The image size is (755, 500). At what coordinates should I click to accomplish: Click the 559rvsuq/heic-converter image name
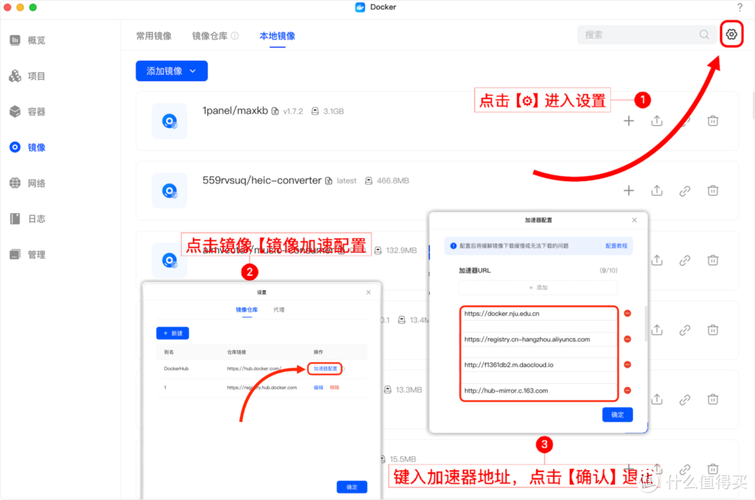pyautogui.click(x=261, y=180)
